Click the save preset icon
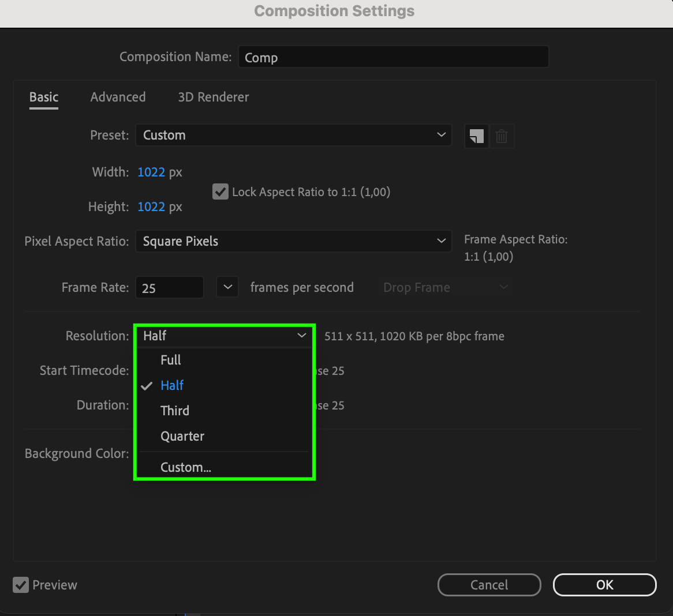Screen dimensions: 673x616 (476, 136)
